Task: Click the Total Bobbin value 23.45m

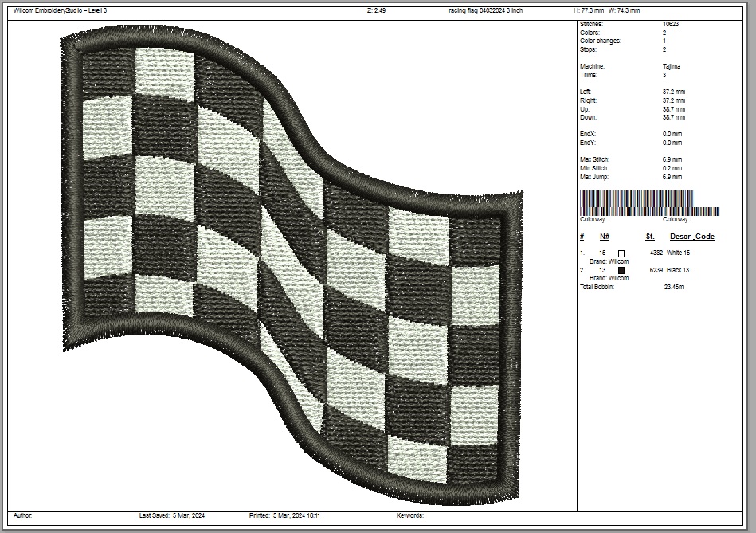Action: tap(673, 287)
